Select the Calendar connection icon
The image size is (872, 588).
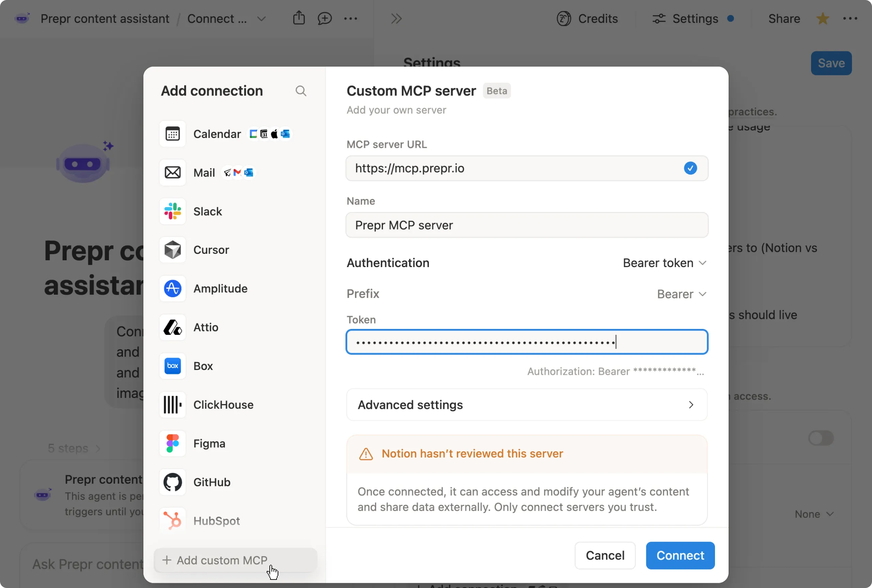[x=172, y=134]
